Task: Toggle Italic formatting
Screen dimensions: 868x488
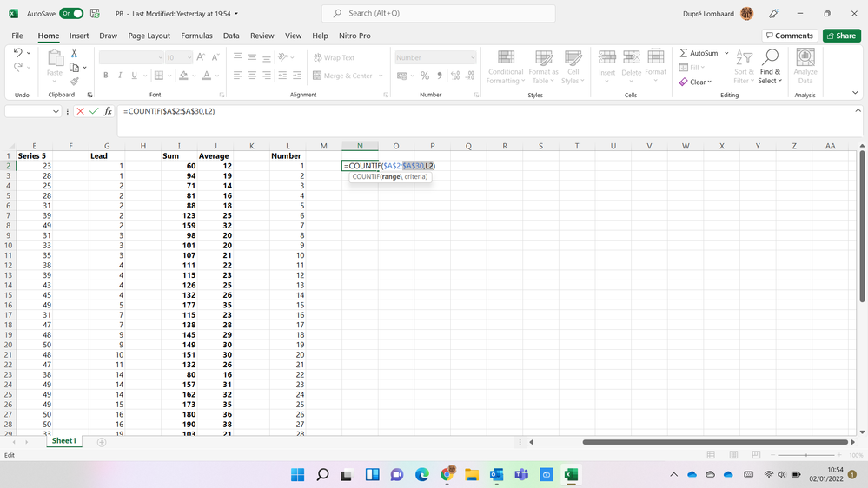Action: click(120, 76)
